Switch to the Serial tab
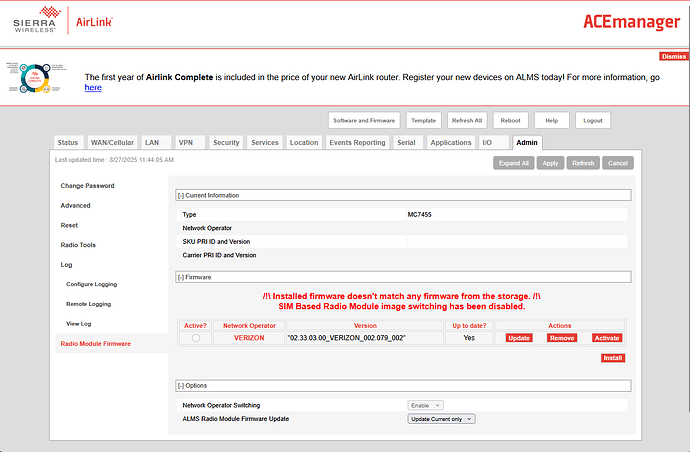Screen dimensions: 690x452 (406, 143)
